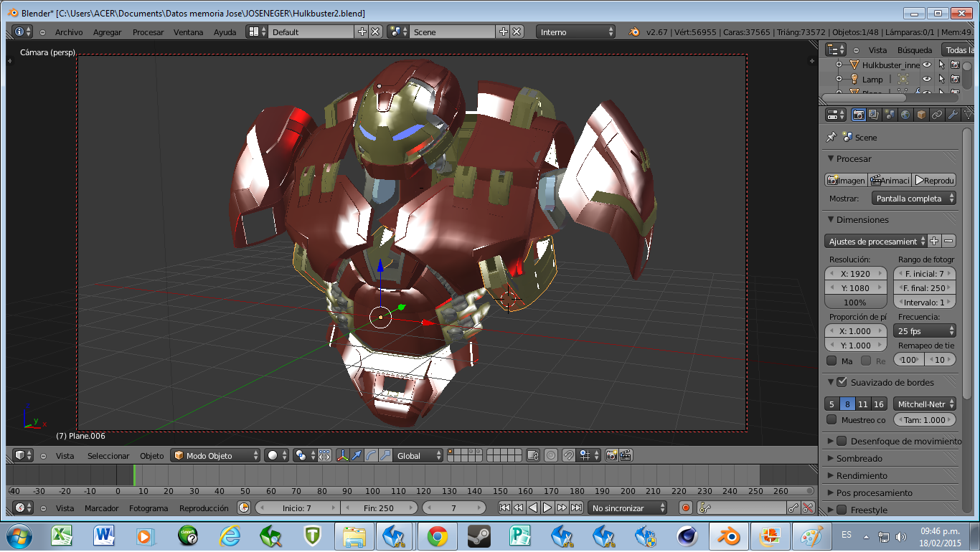Open the world properties globe tab
980x552 pixels.
905,115
